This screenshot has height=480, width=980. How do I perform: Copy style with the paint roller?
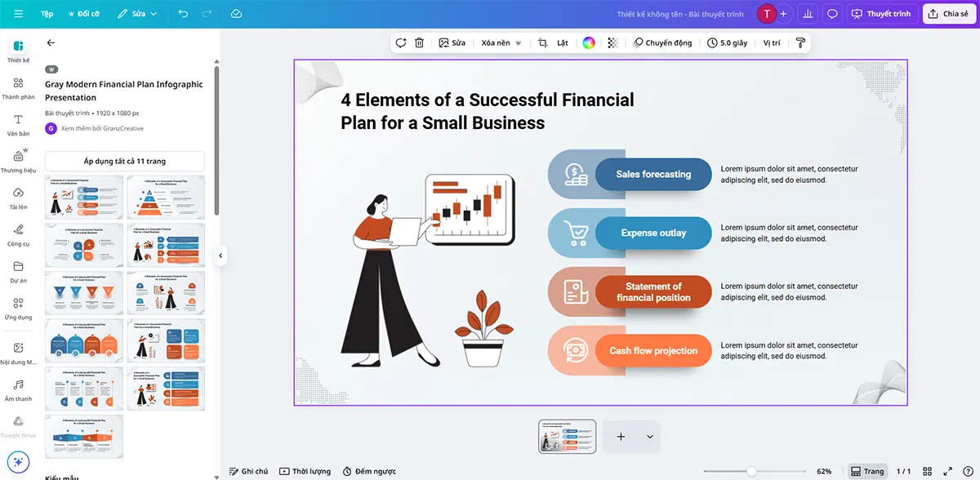click(800, 42)
